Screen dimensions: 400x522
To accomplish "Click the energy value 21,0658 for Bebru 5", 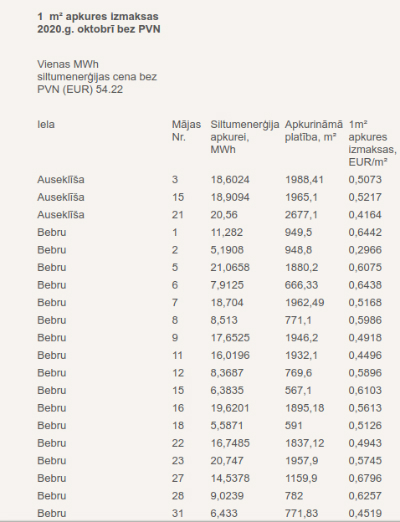I will (x=230, y=267).
